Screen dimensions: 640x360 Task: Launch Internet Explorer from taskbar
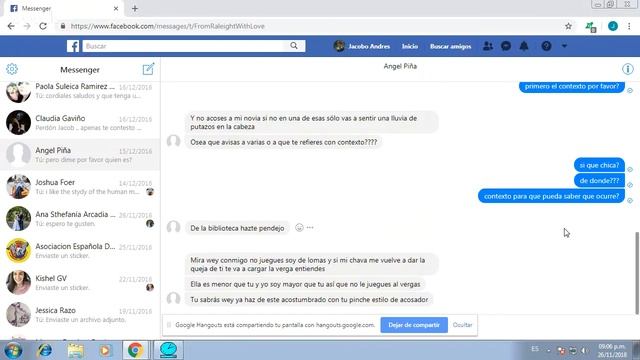44,351
